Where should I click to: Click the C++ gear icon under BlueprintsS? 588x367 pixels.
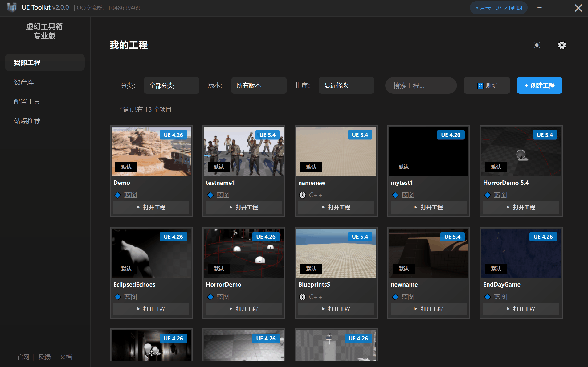(x=303, y=297)
